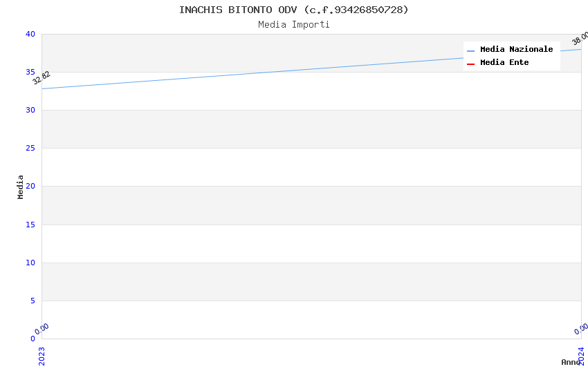Click the chart title INACHIS BITONTO ODV
This screenshot has width=588, height=380.
293,10
